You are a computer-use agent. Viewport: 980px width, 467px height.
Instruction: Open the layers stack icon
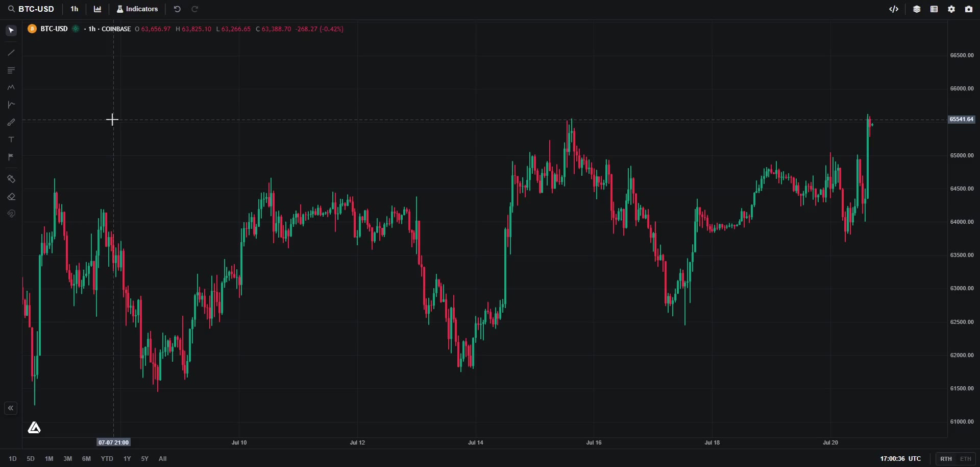[x=917, y=9]
